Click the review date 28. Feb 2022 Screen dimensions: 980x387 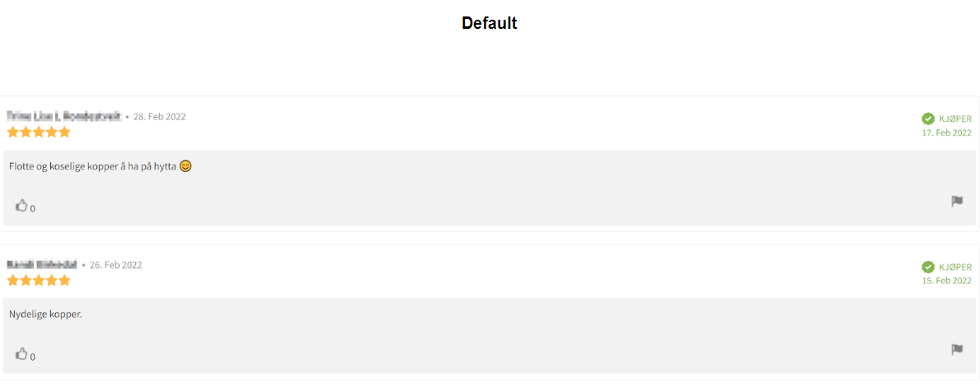pos(160,116)
